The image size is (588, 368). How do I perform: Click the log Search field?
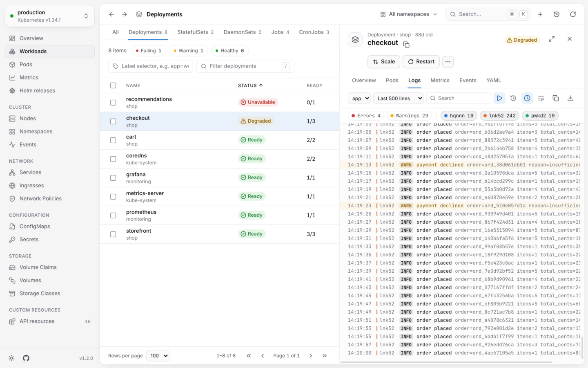[459, 98]
